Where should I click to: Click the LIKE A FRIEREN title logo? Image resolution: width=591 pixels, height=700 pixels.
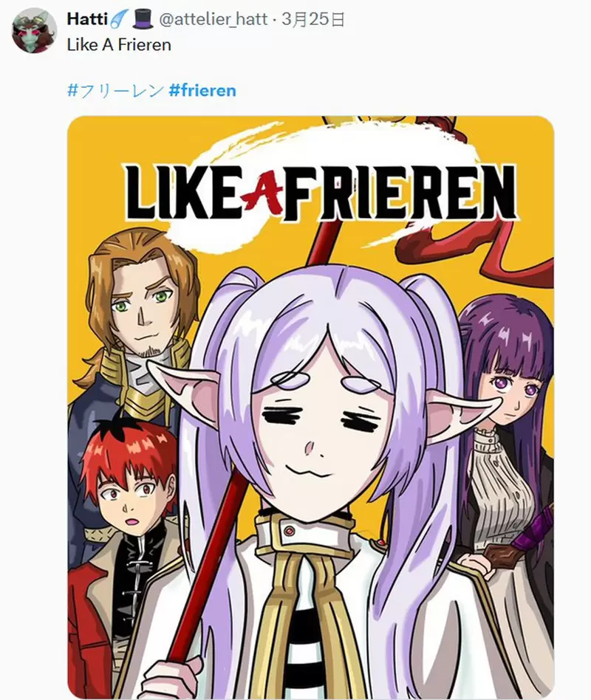tap(320, 193)
